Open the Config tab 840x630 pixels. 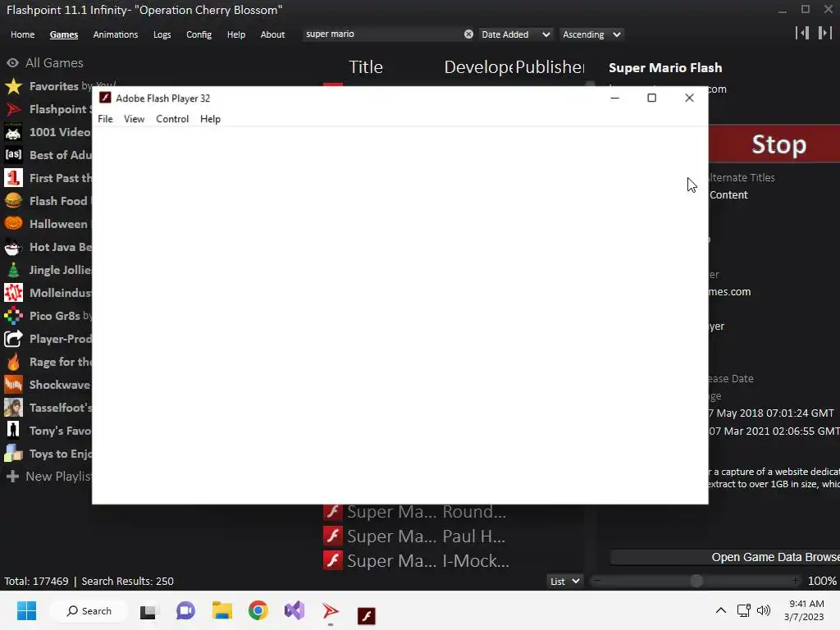pyautogui.click(x=199, y=34)
